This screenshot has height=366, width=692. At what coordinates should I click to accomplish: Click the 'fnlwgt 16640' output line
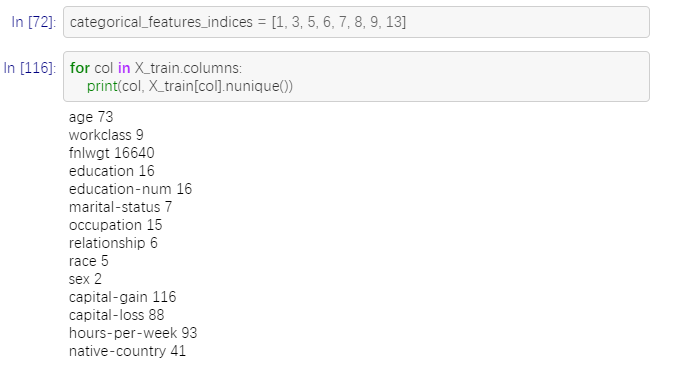pos(112,153)
